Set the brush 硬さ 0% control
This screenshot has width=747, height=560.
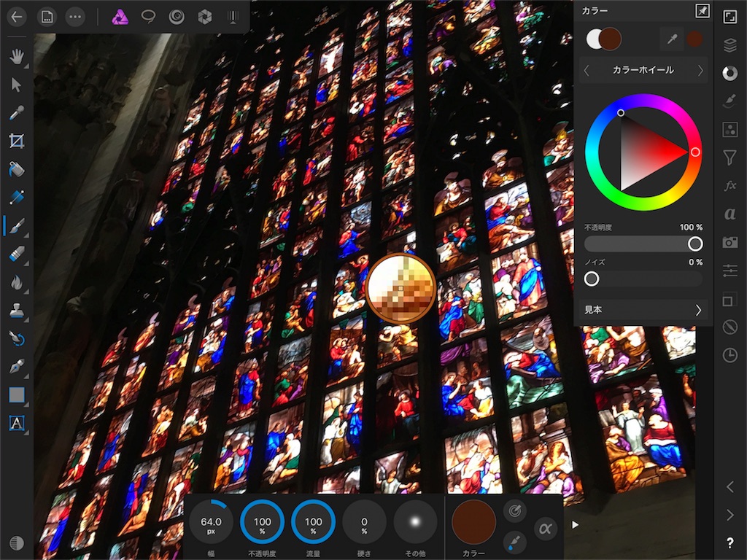tap(365, 522)
